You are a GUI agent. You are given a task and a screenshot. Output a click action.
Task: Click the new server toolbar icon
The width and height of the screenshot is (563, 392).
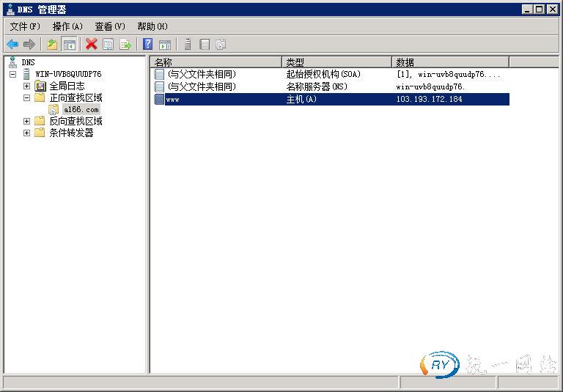click(x=188, y=45)
